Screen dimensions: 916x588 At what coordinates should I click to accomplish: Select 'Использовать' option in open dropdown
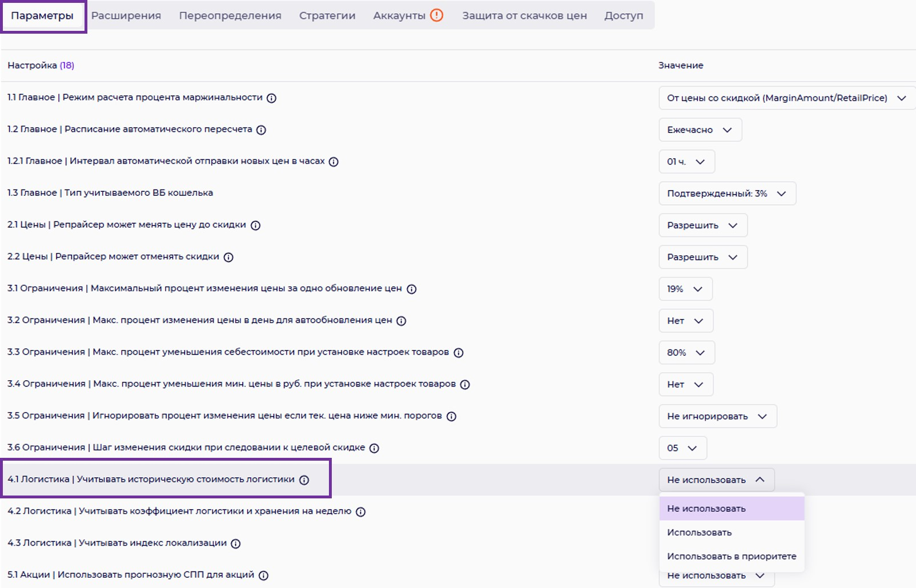[x=700, y=533]
